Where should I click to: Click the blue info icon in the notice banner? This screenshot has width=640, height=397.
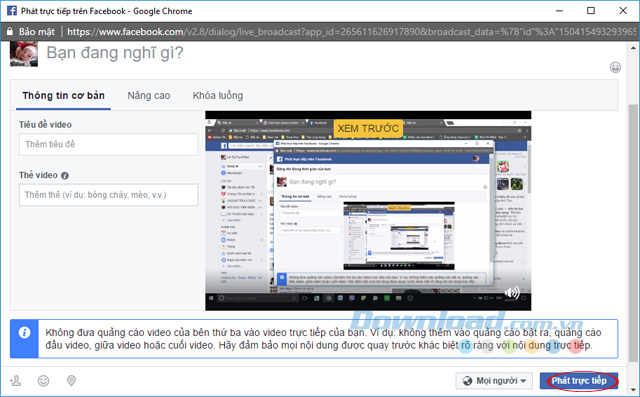tap(24, 333)
